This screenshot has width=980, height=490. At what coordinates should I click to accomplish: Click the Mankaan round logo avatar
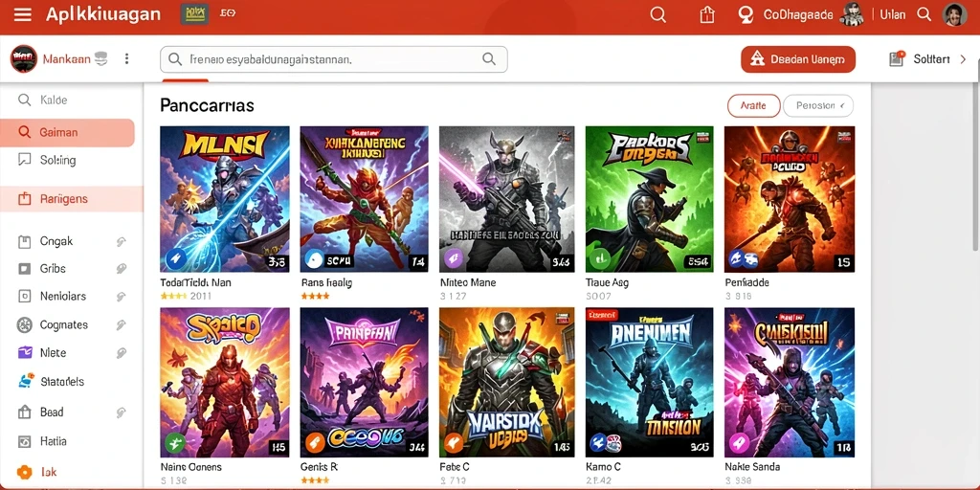tap(24, 58)
